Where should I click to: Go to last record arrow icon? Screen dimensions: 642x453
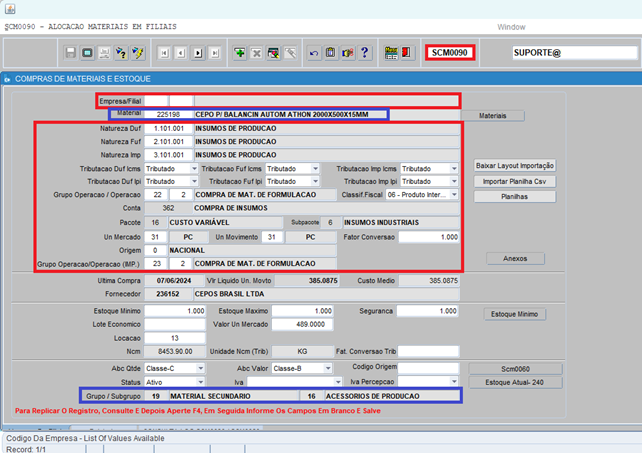(215, 53)
